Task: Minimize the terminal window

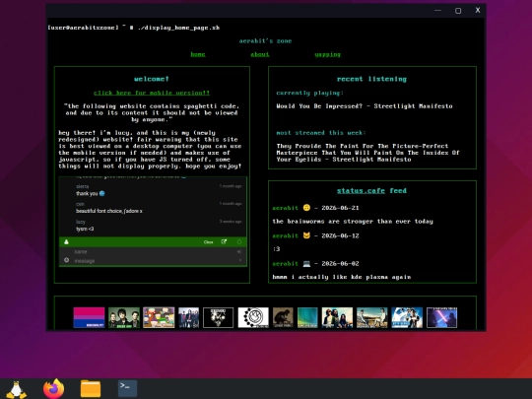Action: [437, 11]
